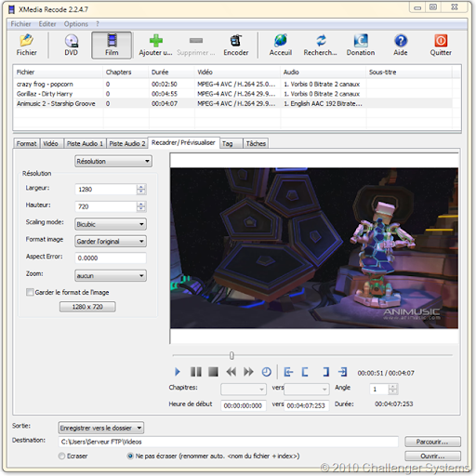This screenshot has height=476, width=476.
Task: Click the go-to-start-marker arrow icon
Action: [x=288, y=372]
